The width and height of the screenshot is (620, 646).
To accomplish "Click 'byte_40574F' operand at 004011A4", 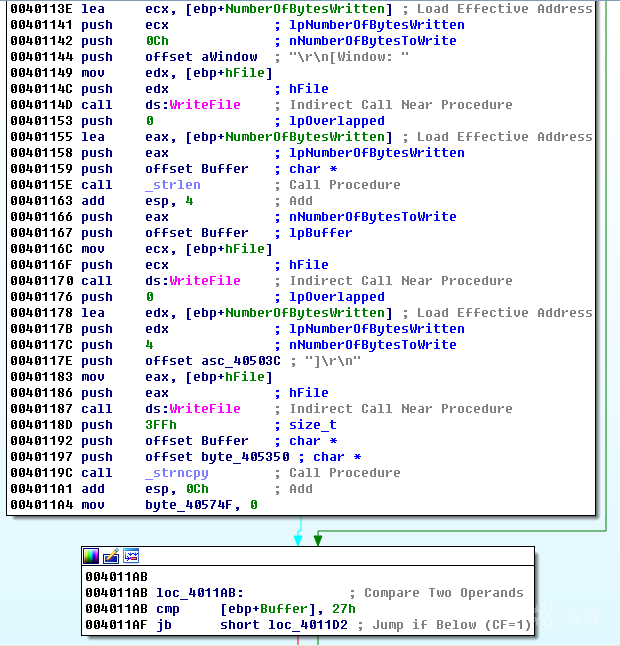I will pos(188,505).
